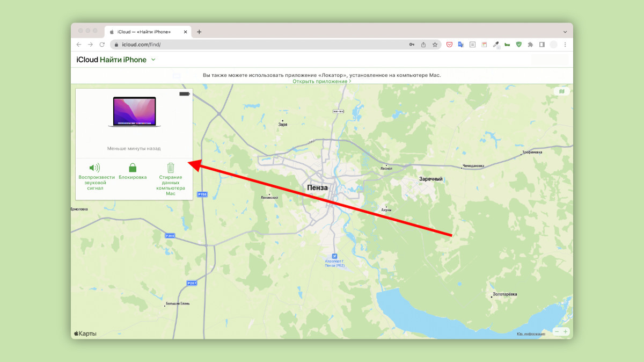Viewport: 644px width, 362px height.
Task: Open the Chrome three-dot menu
Action: click(x=565, y=45)
